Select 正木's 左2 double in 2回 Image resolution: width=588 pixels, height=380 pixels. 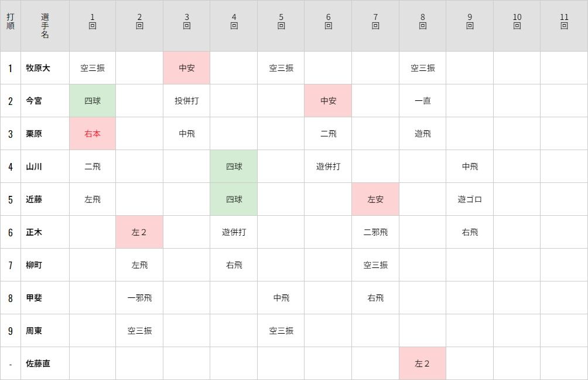[139, 232]
